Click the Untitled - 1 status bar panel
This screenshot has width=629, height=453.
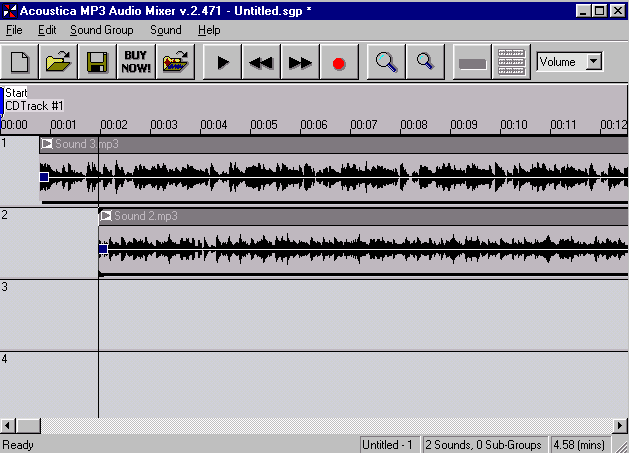(389, 445)
